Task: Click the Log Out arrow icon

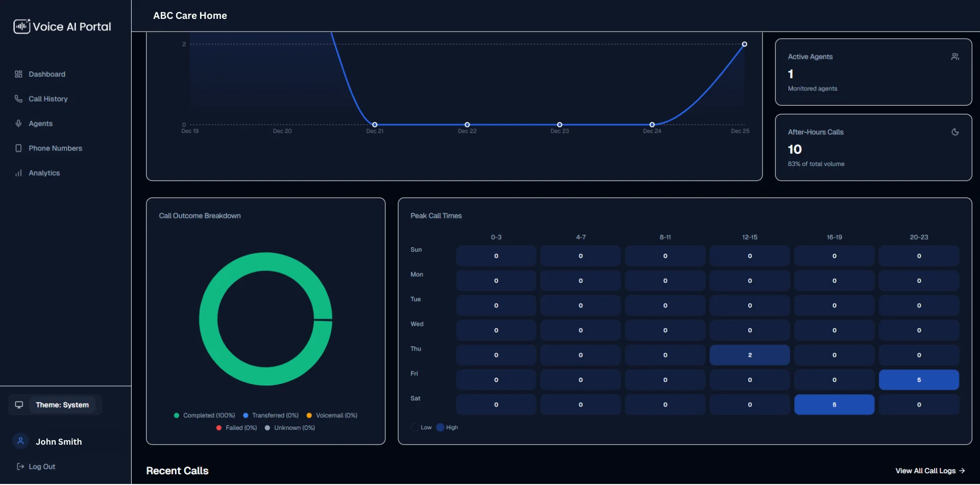Action: pyautogui.click(x=20, y=467)
